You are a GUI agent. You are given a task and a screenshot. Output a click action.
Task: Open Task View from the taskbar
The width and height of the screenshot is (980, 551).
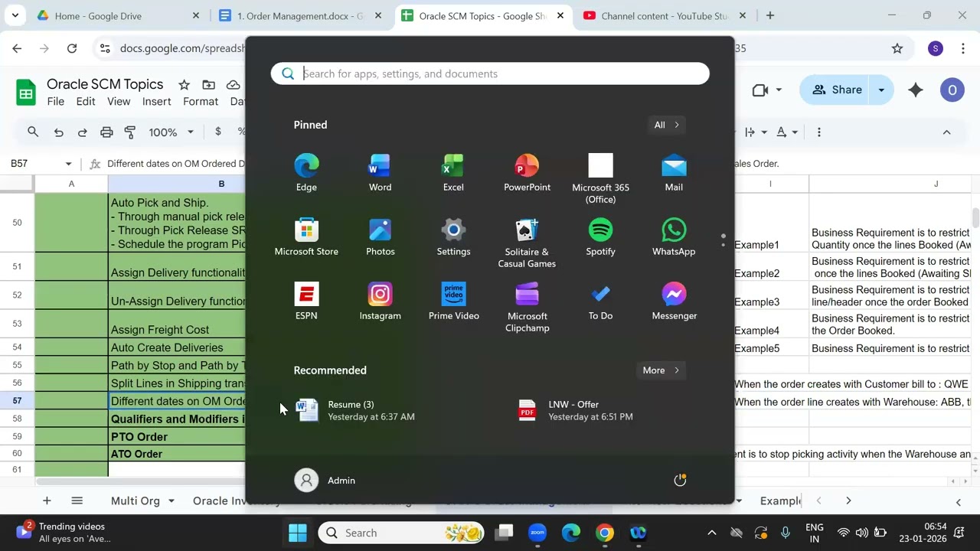[504, 533]
